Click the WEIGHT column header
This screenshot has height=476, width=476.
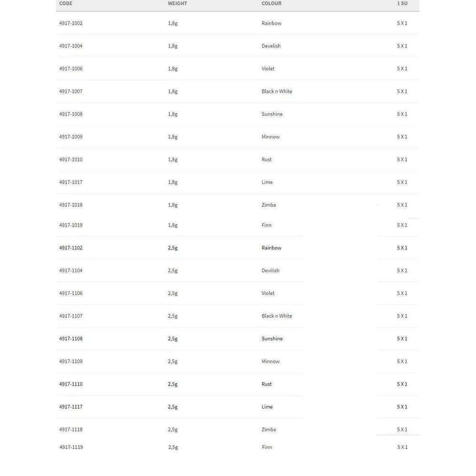pyautogui.click(x=177, y=3)
